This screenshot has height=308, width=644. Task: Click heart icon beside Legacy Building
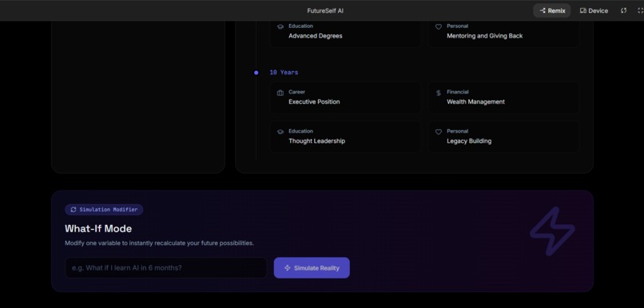point(438,132)
